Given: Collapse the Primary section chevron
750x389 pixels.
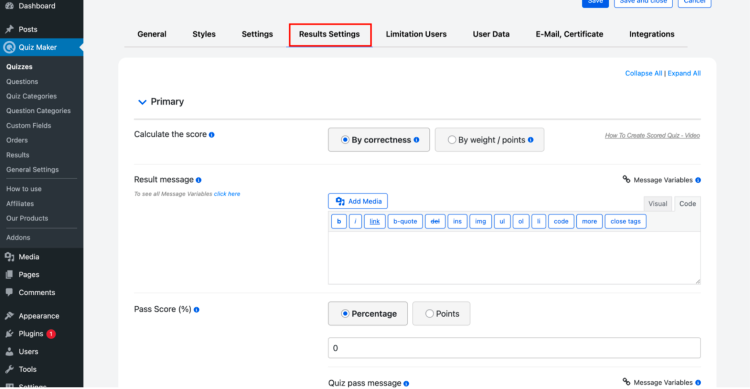Looking at the screenshot, I should (x=142, y=102).
